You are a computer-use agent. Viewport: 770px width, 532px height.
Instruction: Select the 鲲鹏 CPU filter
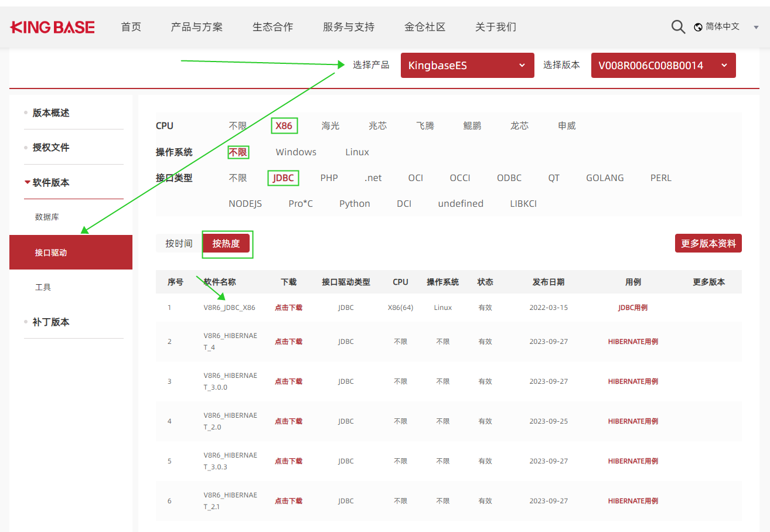pos(472,126)
